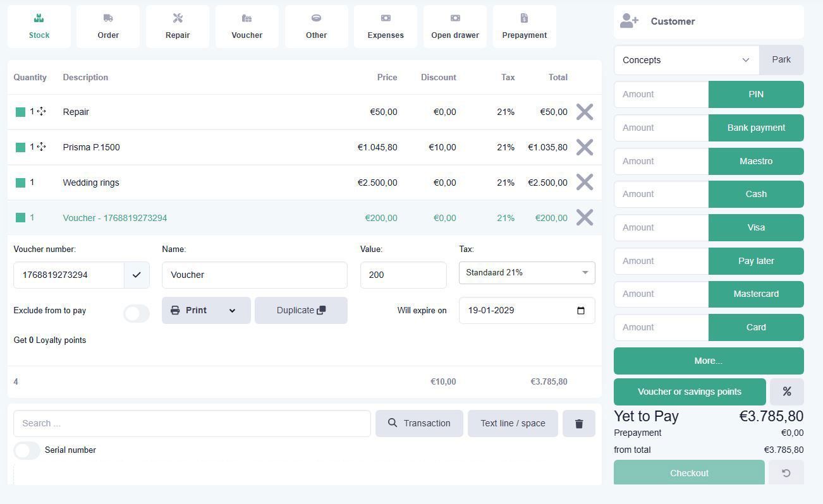This screenshot has width=823, height=504.
Task: Click the Repair price €50,00
Action: click(384, 112)
